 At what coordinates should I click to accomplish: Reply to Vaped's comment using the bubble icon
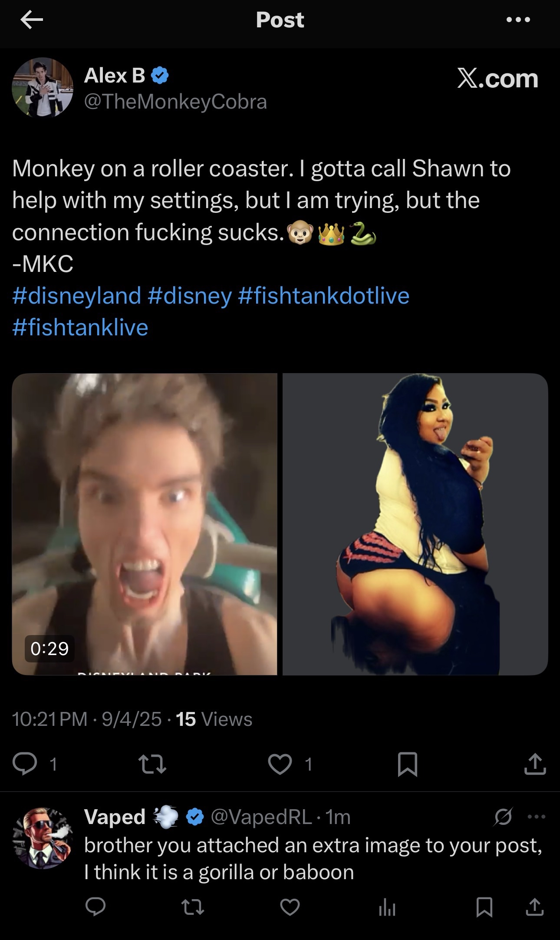point(96,907)
